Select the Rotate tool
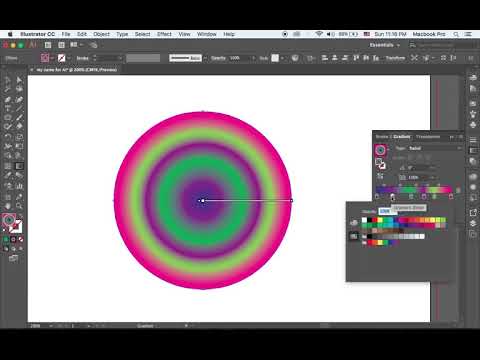Image resolution: width=480 pixels, height=360 pixels. click(x=7, y=137)
